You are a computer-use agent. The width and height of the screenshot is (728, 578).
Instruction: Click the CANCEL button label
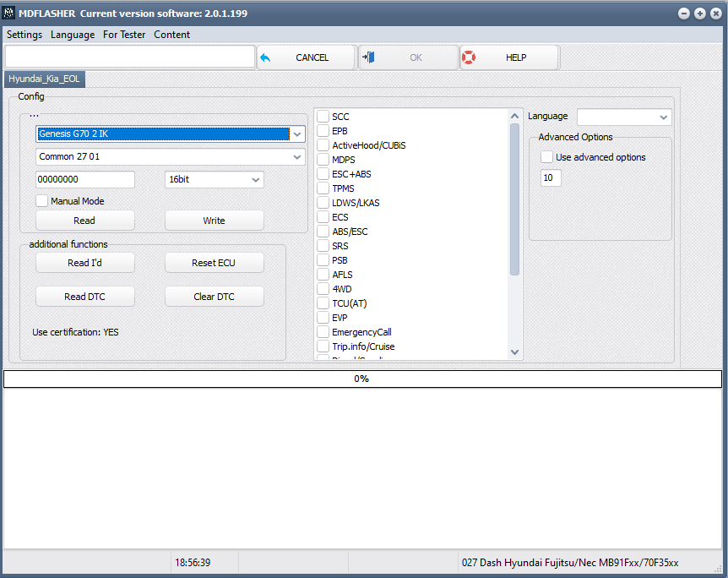tap(312, 57)
